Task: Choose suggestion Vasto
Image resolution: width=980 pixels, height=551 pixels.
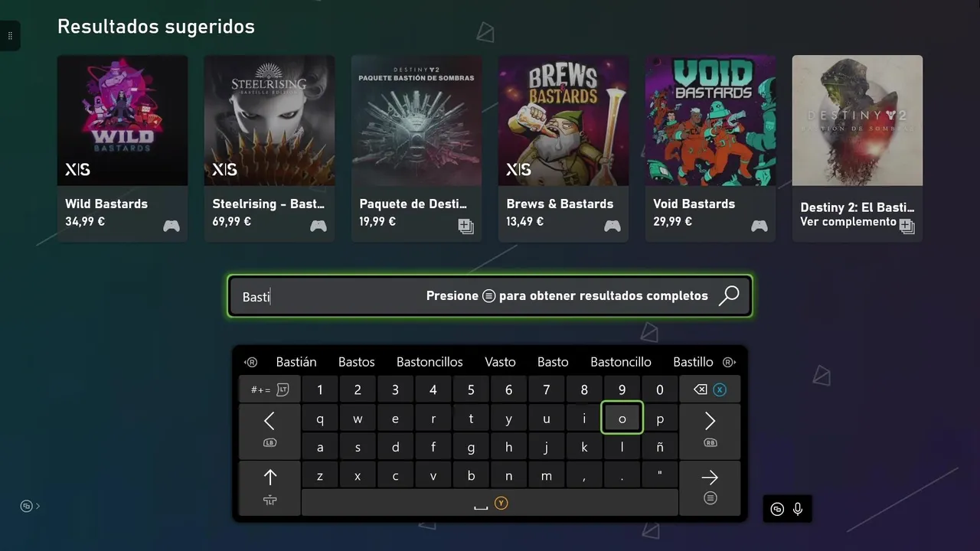Action: (500, 362)
